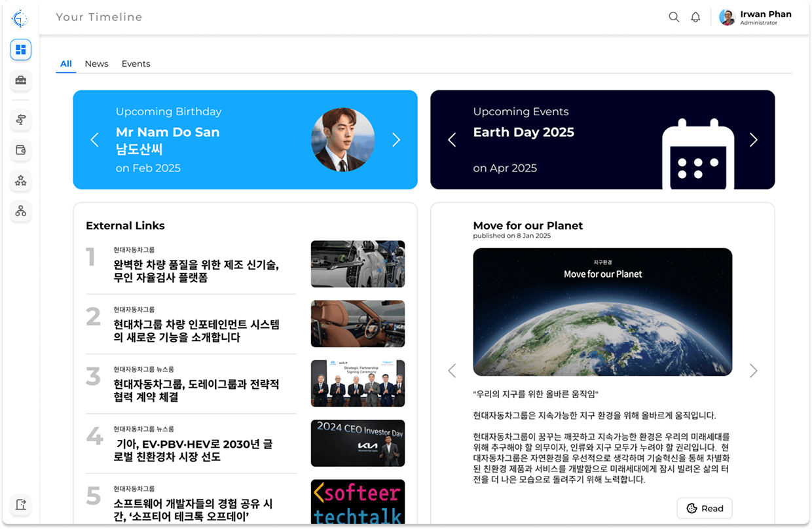Click the Move for our Planet heading

(x=528, y=225)
